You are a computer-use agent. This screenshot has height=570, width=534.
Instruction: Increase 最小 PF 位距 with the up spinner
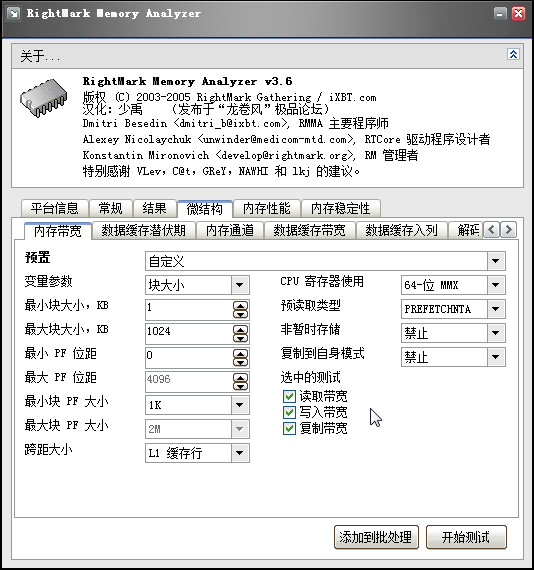[241, 353]
